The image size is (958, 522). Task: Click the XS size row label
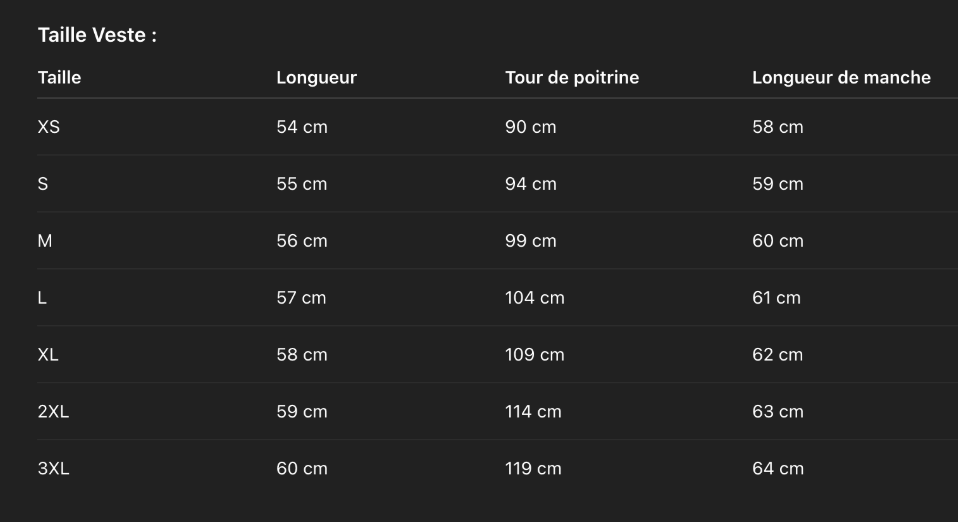pyautogui.click(x=49, y=127)
